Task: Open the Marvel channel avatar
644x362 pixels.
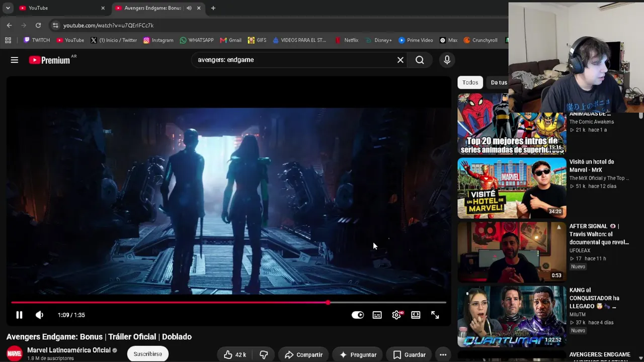Action: click(14, 353)
